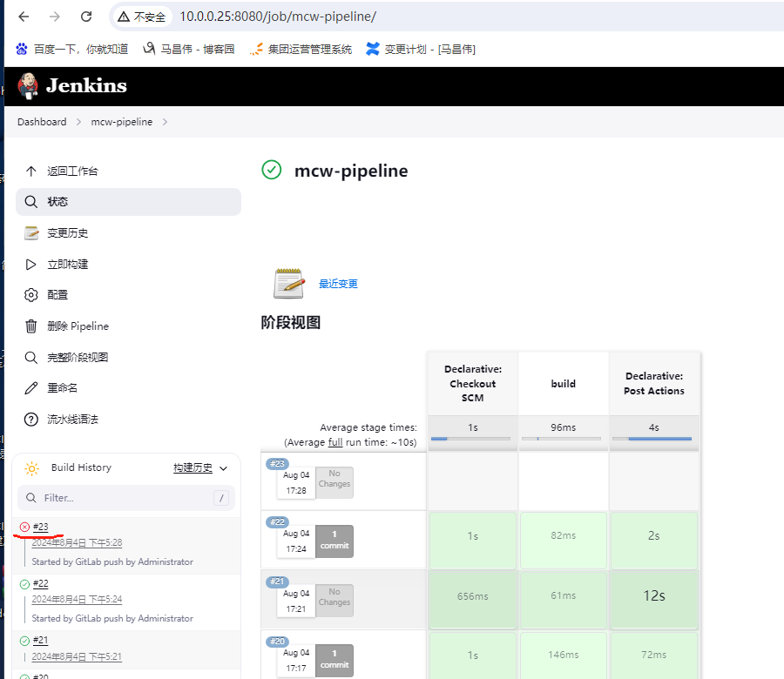
Task: Click the Jenkins title text in header
Action: click(86, 86)
